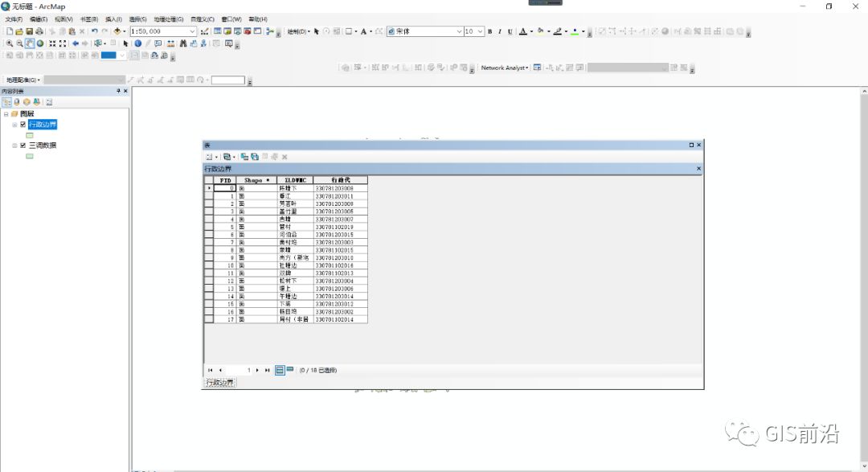868x472 pixels.
Task: Select the Zoom In tool
Action: (x=10, y=43)
